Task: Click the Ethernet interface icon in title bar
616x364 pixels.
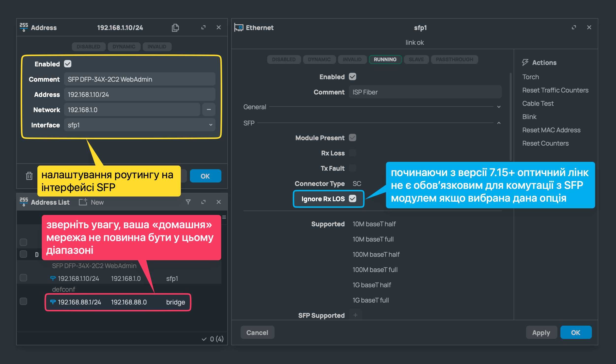Action: (x=239, y=27)
